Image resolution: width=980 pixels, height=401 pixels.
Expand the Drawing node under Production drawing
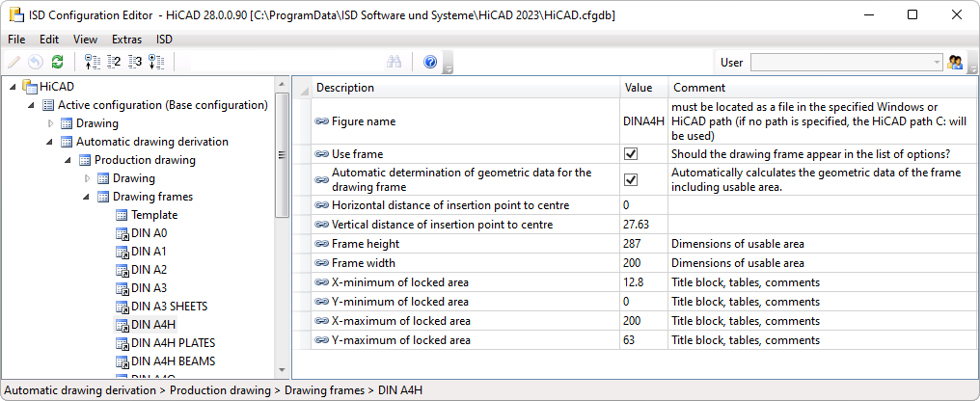click(x=89, y=178)
